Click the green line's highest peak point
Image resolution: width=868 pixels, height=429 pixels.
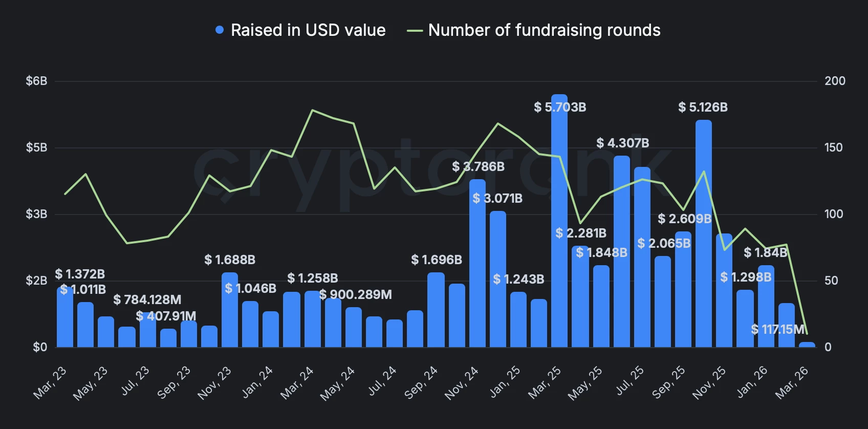point(312,110)
